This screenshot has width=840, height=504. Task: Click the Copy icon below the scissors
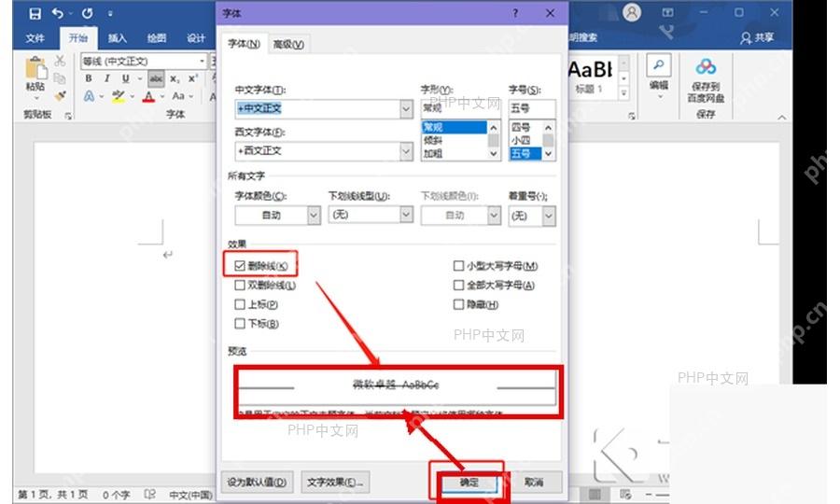tap(60, 78)
